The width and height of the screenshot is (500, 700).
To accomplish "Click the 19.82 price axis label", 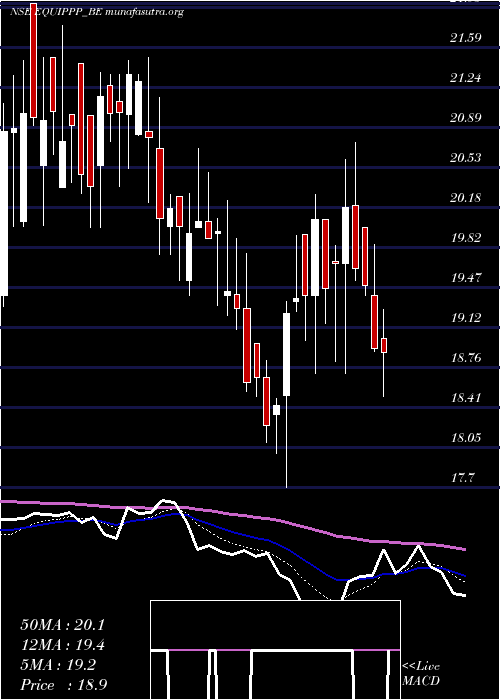I will (x=466, y=238).
